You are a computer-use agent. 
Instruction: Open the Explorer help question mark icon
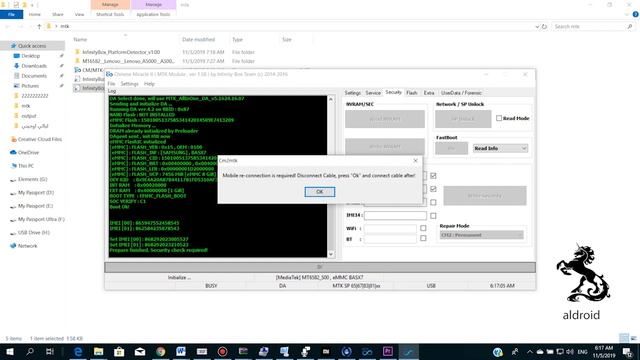pyautogui.click(x=636, y=14)
